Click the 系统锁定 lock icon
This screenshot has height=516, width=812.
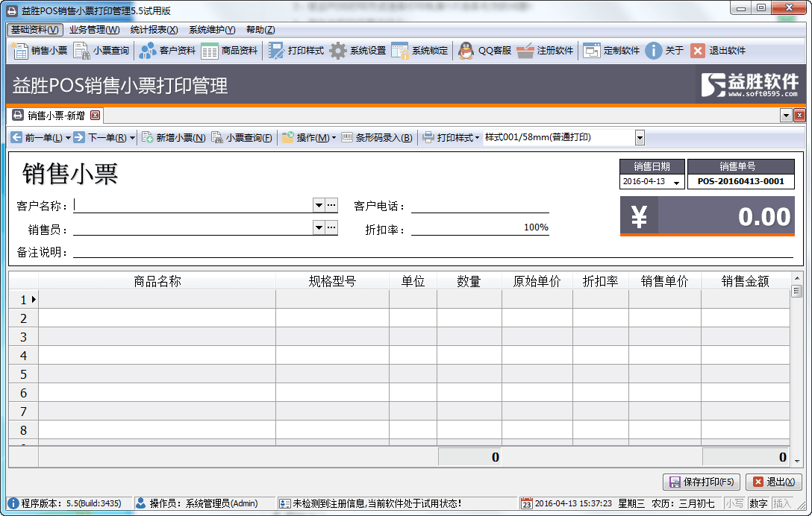(x=400, y=51)
